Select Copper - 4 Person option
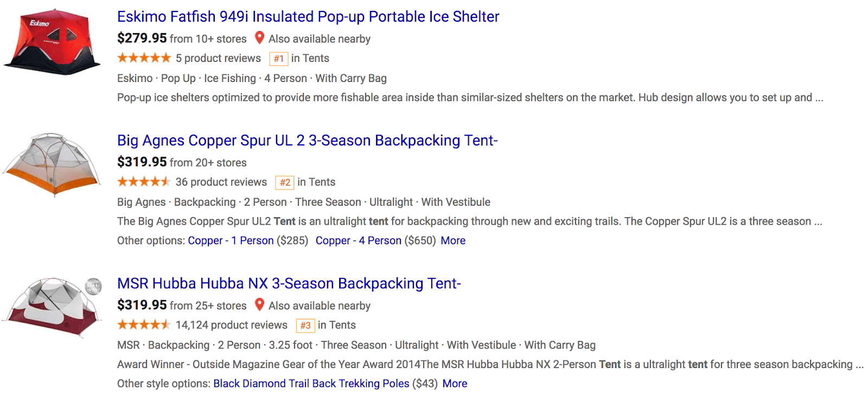868x399 pixels. tap(359, 240)
